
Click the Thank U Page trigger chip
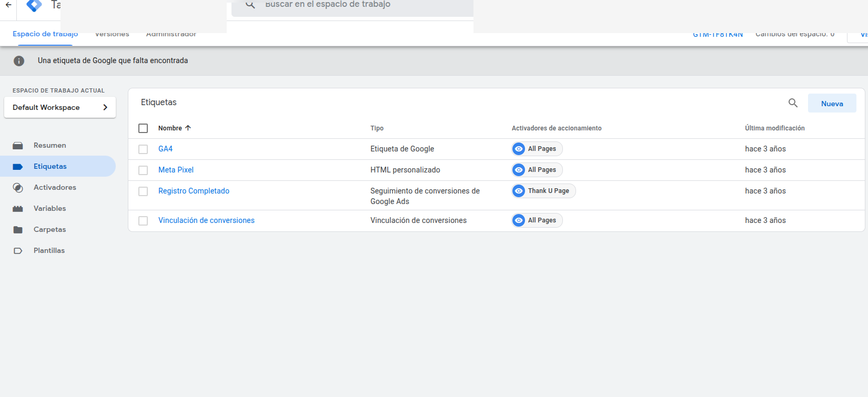tap(543, 191)
